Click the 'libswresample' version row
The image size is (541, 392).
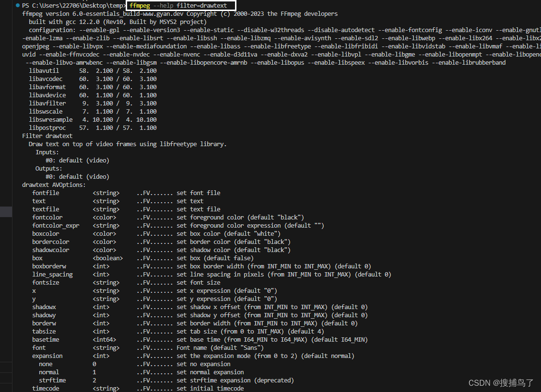point(93,120)
